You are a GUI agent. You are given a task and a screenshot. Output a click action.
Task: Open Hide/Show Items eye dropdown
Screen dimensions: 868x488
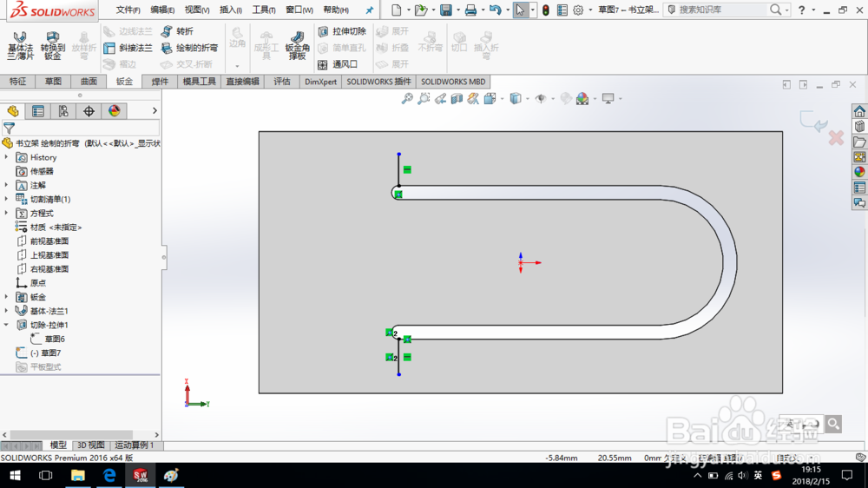pos(553,99)
